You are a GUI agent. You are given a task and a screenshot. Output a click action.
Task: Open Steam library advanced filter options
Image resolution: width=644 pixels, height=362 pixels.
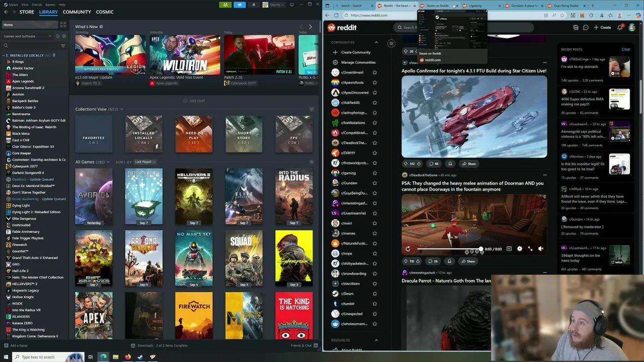pos(63,46)
